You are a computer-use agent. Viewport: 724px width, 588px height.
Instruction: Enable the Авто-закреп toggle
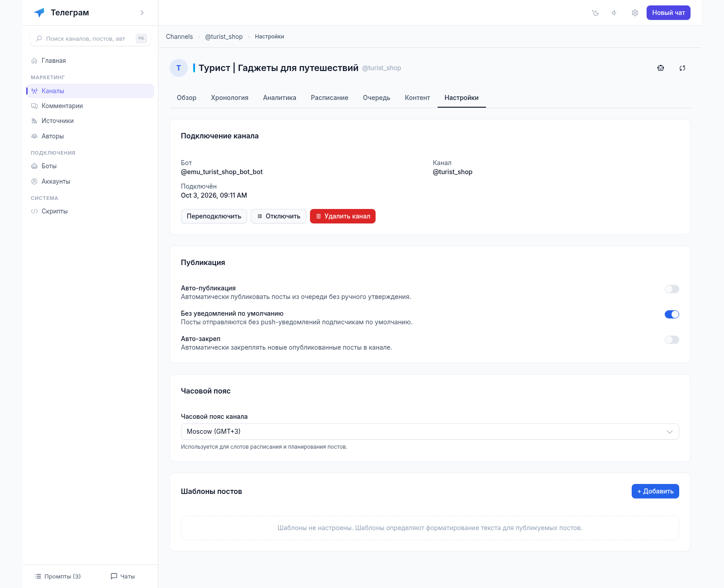coord(672,340)
